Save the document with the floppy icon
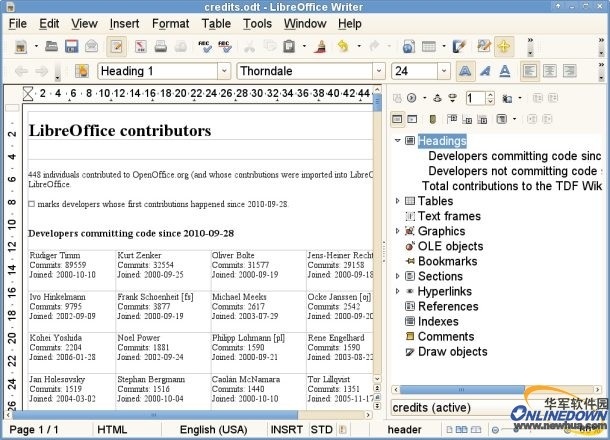Viewport: 610px width, 440px height. (72, 46)
